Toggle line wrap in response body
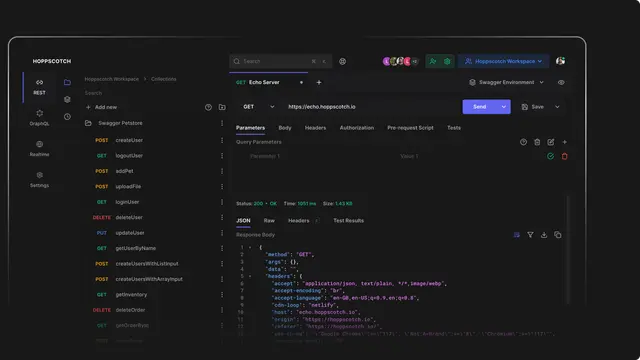 (x=517, y=235)
